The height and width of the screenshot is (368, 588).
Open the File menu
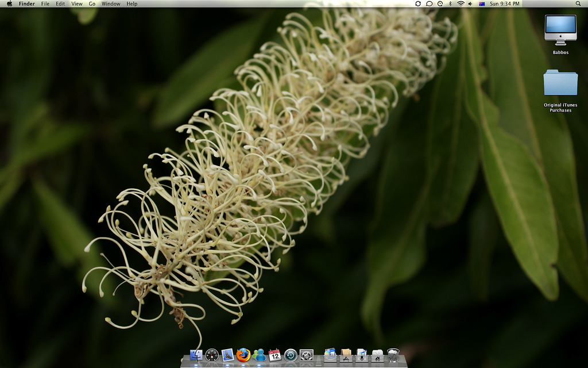(45, 4)
